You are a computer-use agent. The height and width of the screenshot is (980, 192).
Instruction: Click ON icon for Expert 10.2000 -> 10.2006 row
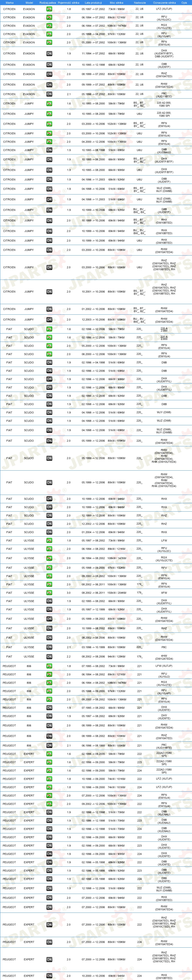tap(49, 976)
